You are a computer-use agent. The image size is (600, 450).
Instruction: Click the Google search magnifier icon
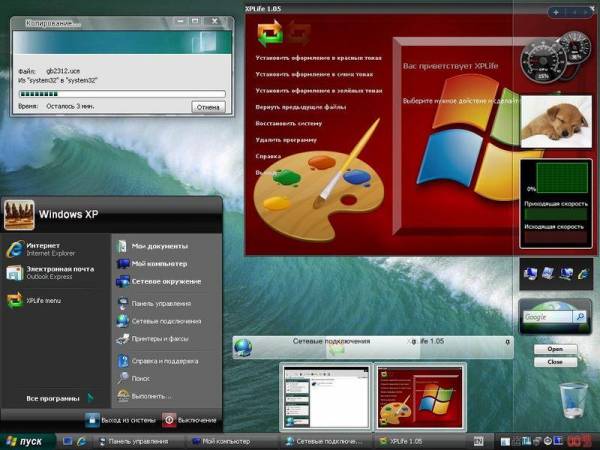tap(579, 317)
